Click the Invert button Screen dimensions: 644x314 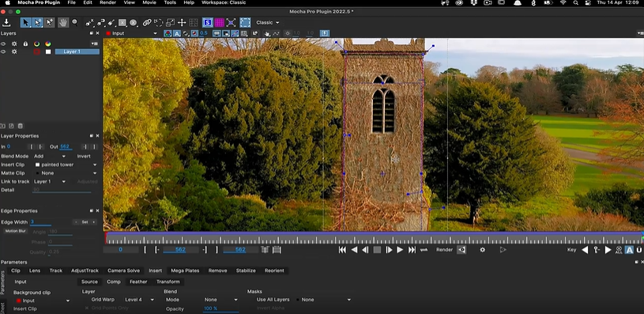84,156
